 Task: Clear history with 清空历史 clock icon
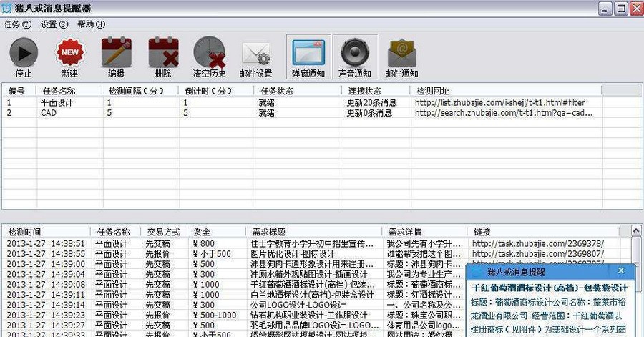(210, 52)
